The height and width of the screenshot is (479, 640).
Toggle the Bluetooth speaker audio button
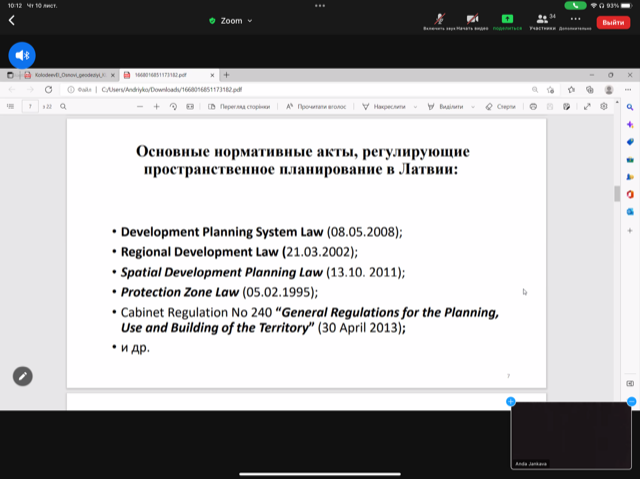click(x=22, y=55)
